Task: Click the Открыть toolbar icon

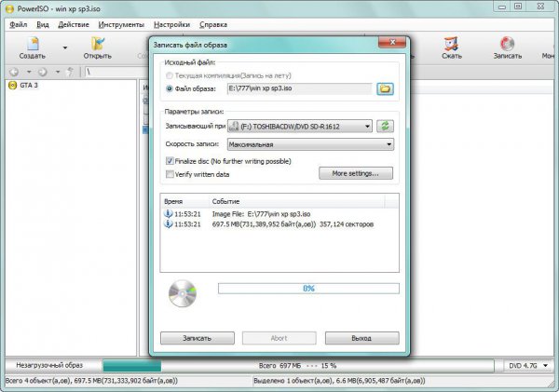Action: [x=97, y=47]
